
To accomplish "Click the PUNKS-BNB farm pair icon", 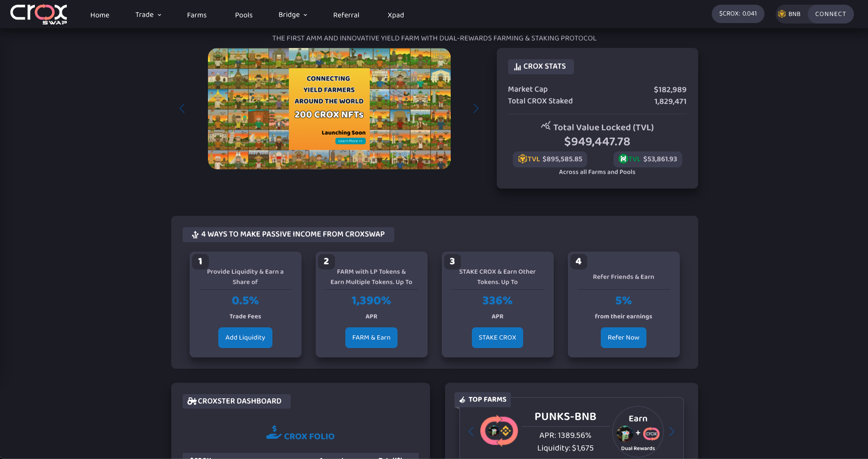I will coord(499,431).
